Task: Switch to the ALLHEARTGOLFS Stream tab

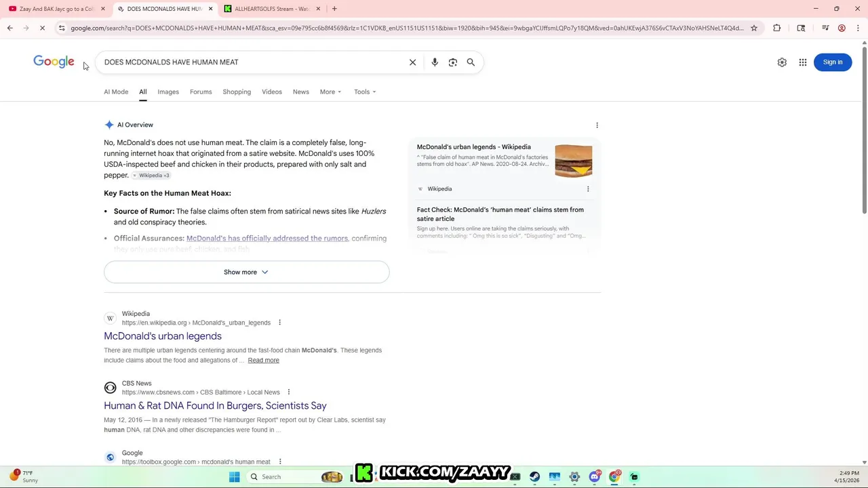Action: click(271, 9)
